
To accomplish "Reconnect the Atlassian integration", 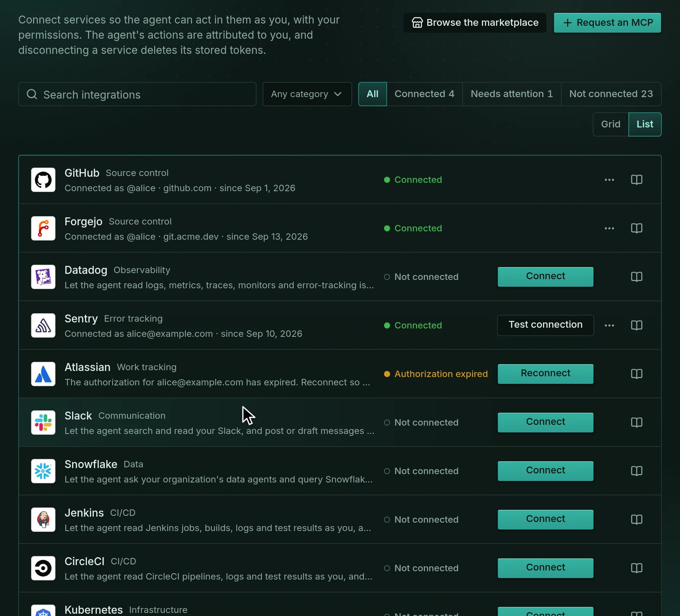I will tap(546, 374).
